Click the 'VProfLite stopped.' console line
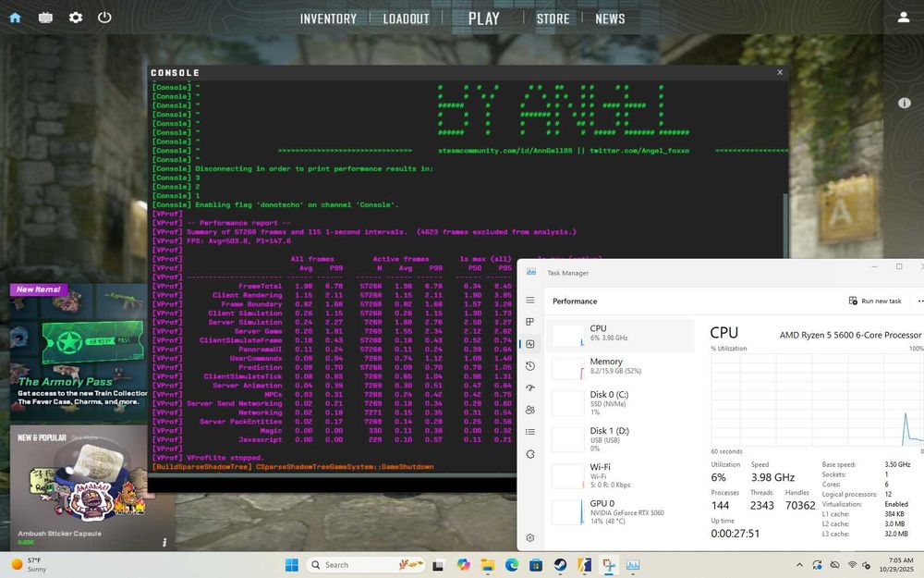 [225, 458]
